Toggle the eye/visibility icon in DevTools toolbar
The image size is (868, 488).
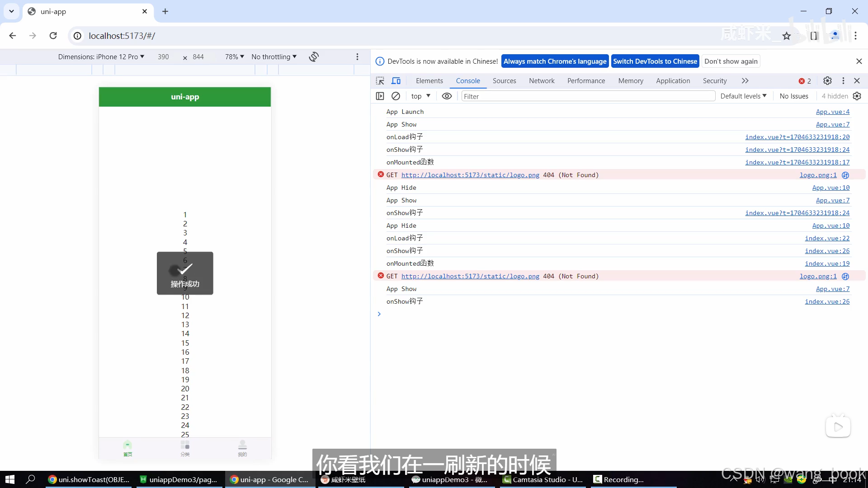point(447,96)
